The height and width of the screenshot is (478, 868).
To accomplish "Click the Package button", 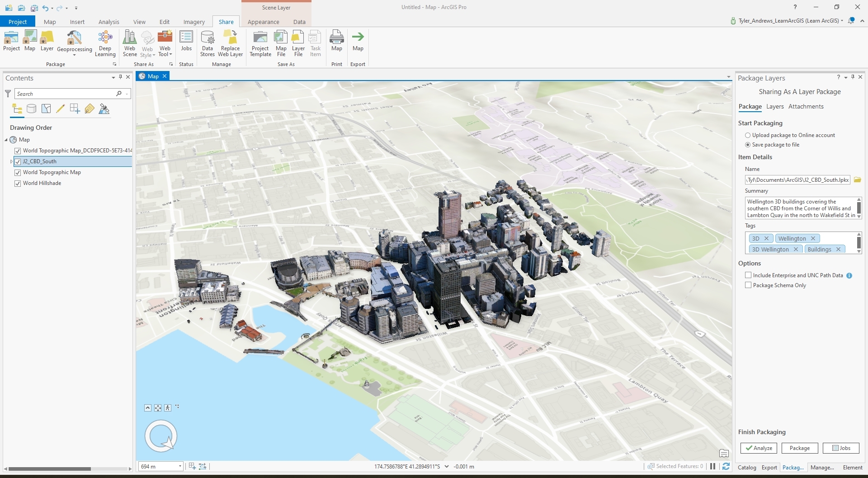I will tap(799, 448).
